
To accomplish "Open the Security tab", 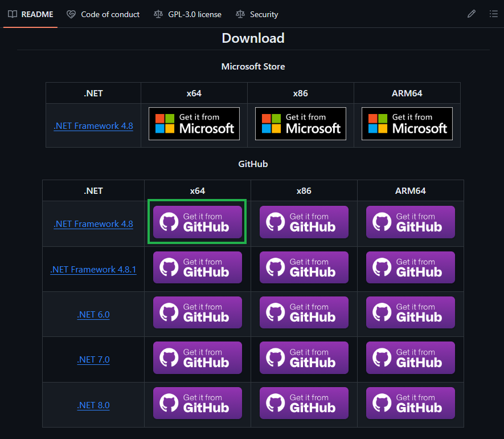I will pos(257,14).
